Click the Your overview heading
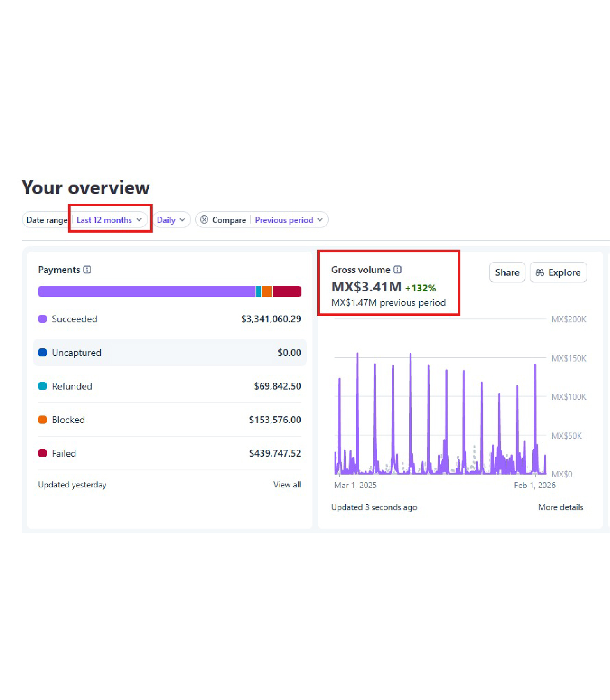 (x=86, y=188)
